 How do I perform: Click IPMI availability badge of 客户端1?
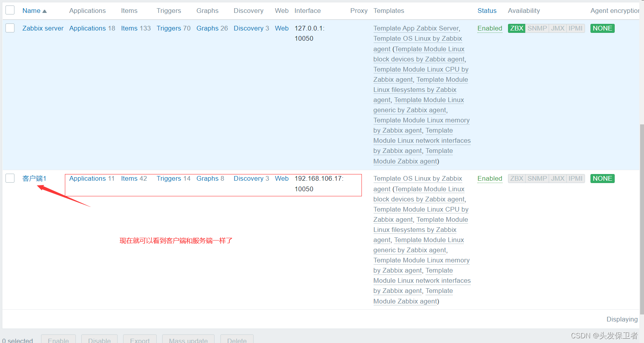[576, 178]
